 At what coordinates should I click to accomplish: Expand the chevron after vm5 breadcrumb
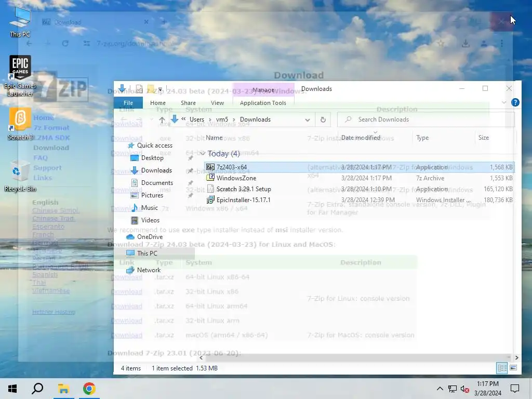(234, 120)
